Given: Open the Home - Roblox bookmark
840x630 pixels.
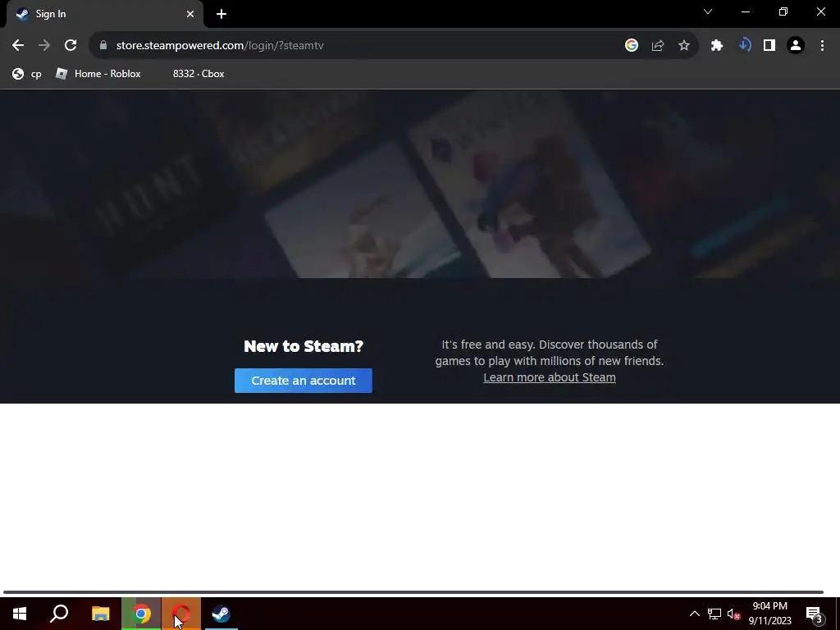Looking at the screenshot, I should tap(98, 74).
